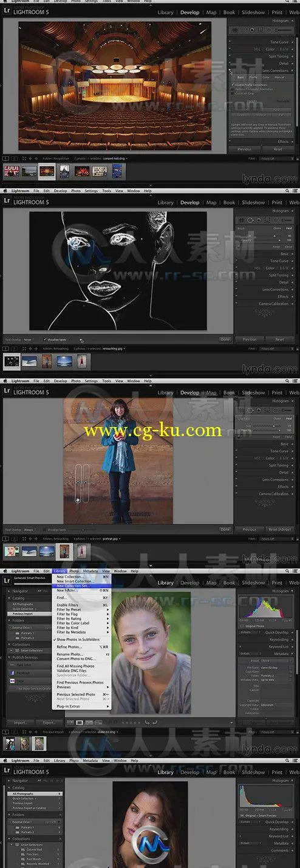Open Tool Overlay 'Never' dropdown under face outline
Viewport: 300px width, 868px height.
(28, 339)
